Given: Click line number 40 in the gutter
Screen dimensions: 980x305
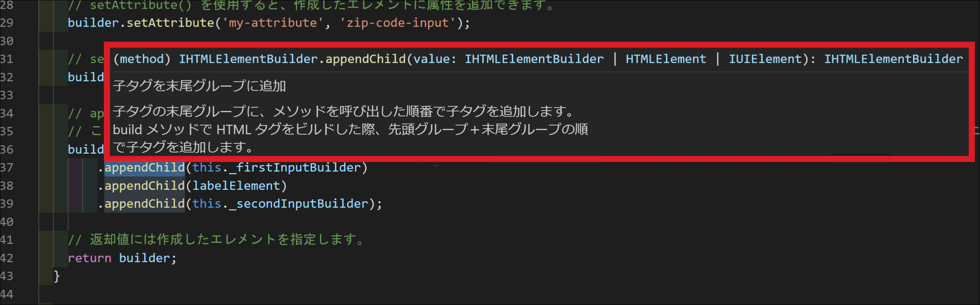Looking at the screenshot, I should pos(7,222).
